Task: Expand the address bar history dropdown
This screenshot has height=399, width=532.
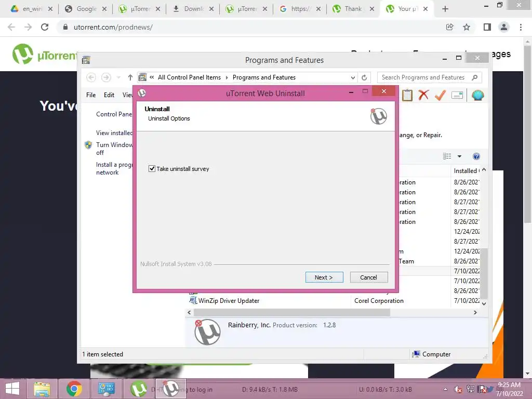Action: point(353,78)
